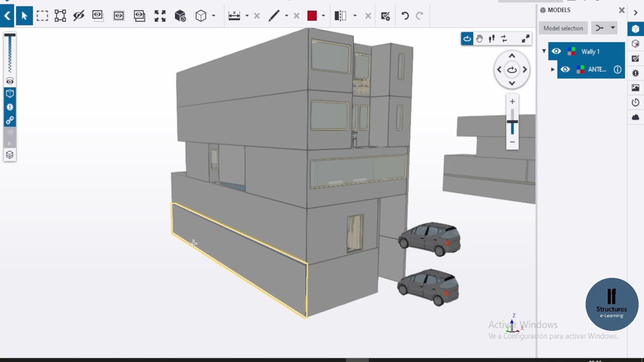Image resolution: width=644 pixels, height=362 pixels.
Task: Activate the clip plane tool
Action: 341,16
